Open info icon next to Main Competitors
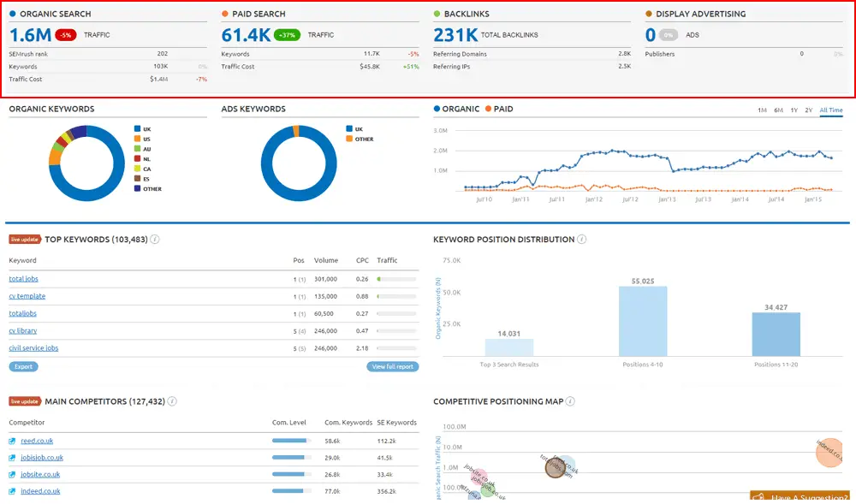The image size is (856, 504). [172, 401]
